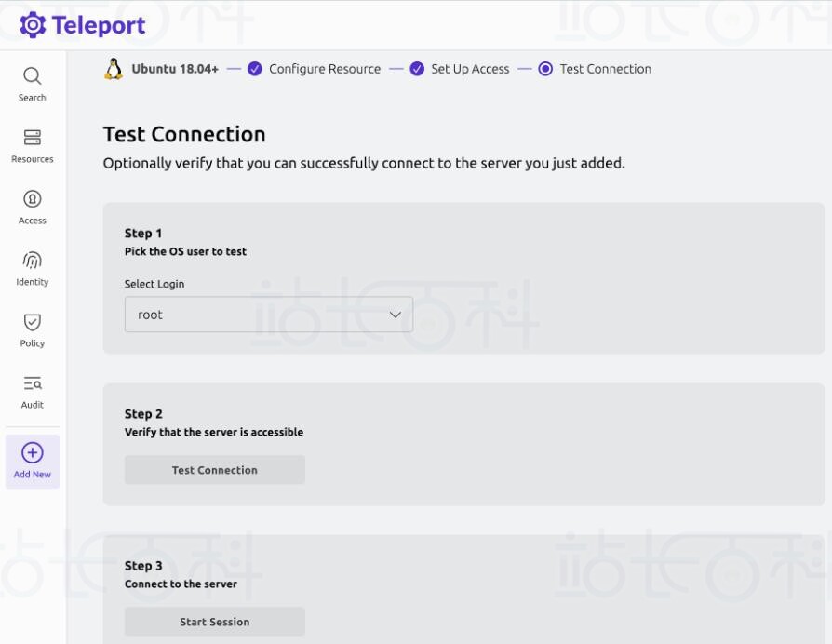This screenshot has height=644, width=832.
Task: Select the Policy shield icon
Action: pyautogui.click(x=33, y=322)
